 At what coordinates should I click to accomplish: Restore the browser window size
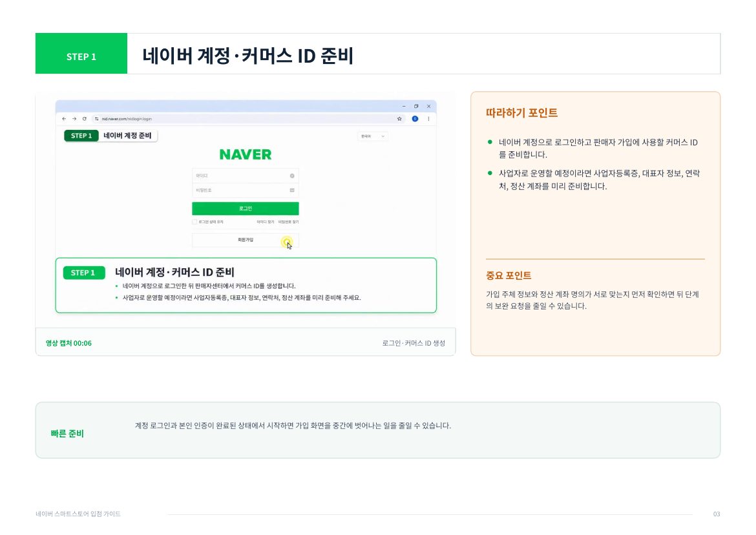[416, 106]
